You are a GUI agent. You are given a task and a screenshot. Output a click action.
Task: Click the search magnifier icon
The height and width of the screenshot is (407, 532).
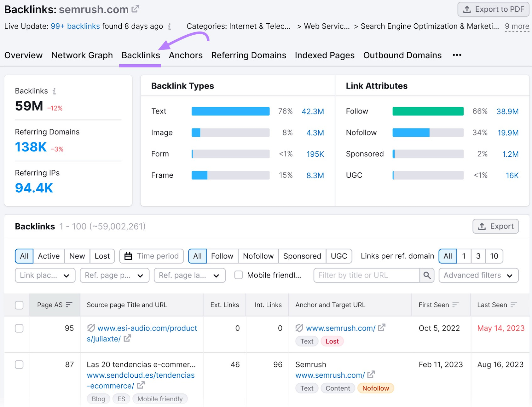pyautogui.click(x=427, y=275)
